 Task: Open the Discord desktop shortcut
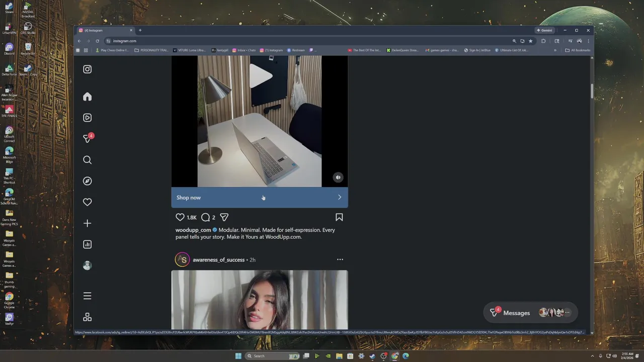coord(9,49)
